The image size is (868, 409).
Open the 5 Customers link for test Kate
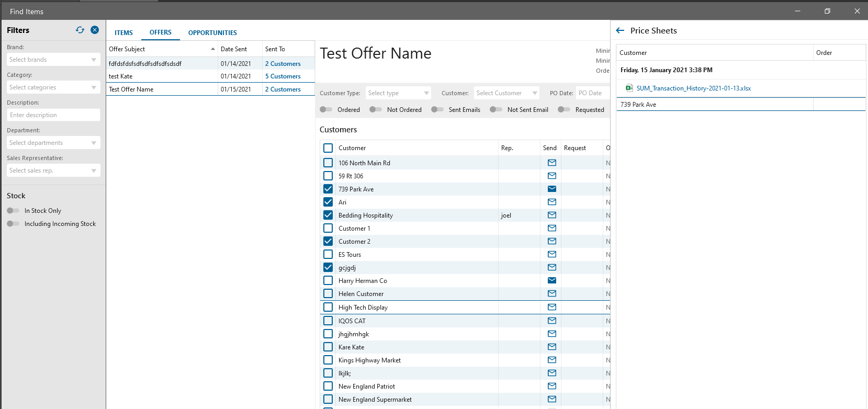tap(283, 76)
